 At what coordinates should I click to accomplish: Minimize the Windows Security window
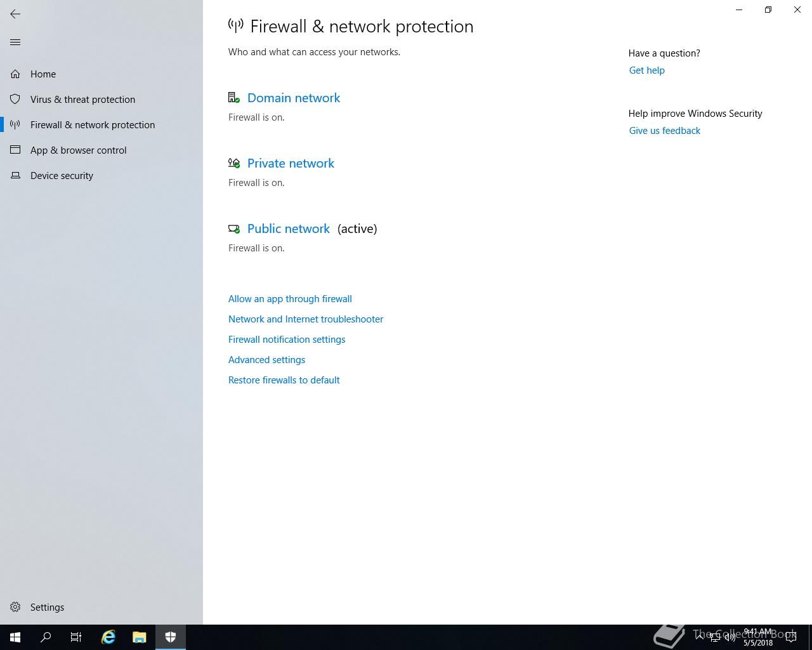click(x=739, y=10)
